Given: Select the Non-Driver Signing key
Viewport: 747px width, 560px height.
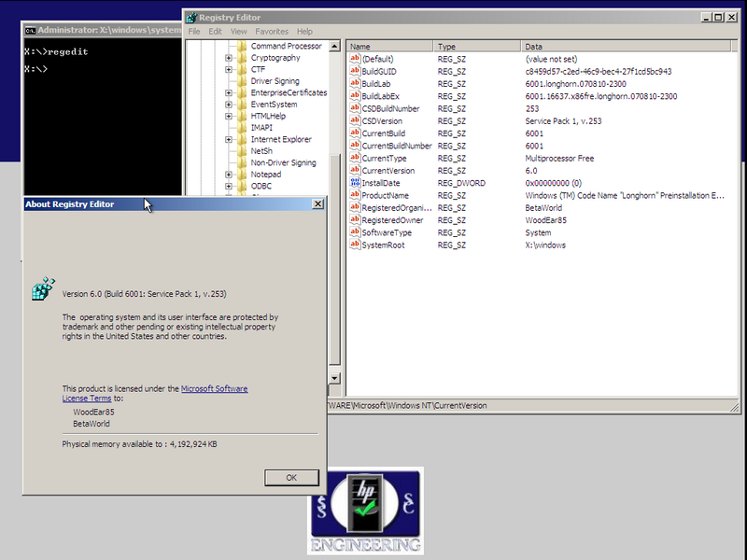Looking at the screenshot, I should click(x=283, y=162).
